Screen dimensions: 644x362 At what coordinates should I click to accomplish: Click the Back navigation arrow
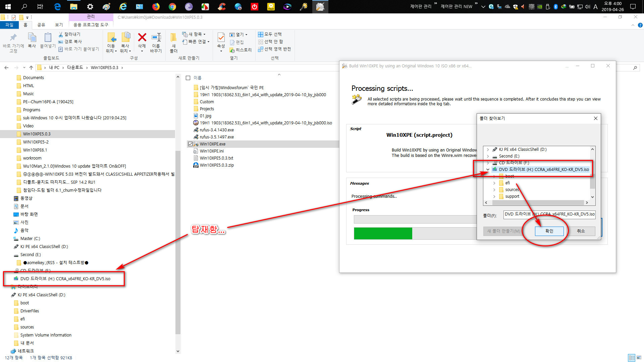[x=6, y=67]
